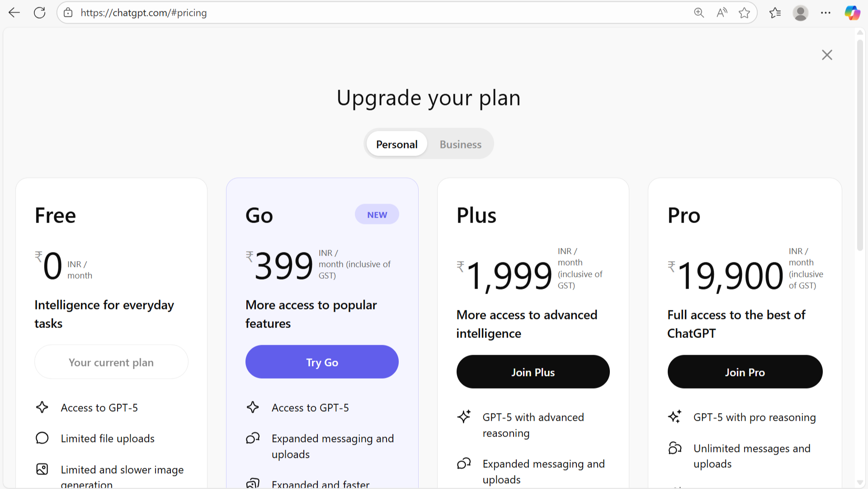Screen dimensions: 868x489
Task: Switch to the Business plans tab
Action: pyautogui.click(x=460, y=144)
